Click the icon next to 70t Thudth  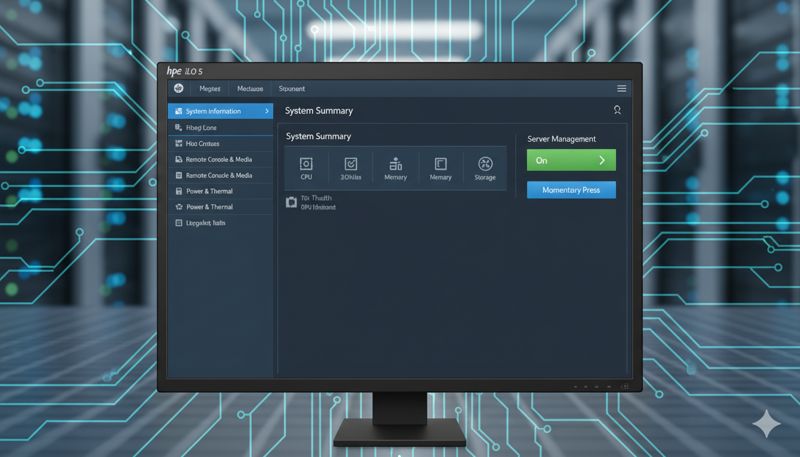point(291,202)
